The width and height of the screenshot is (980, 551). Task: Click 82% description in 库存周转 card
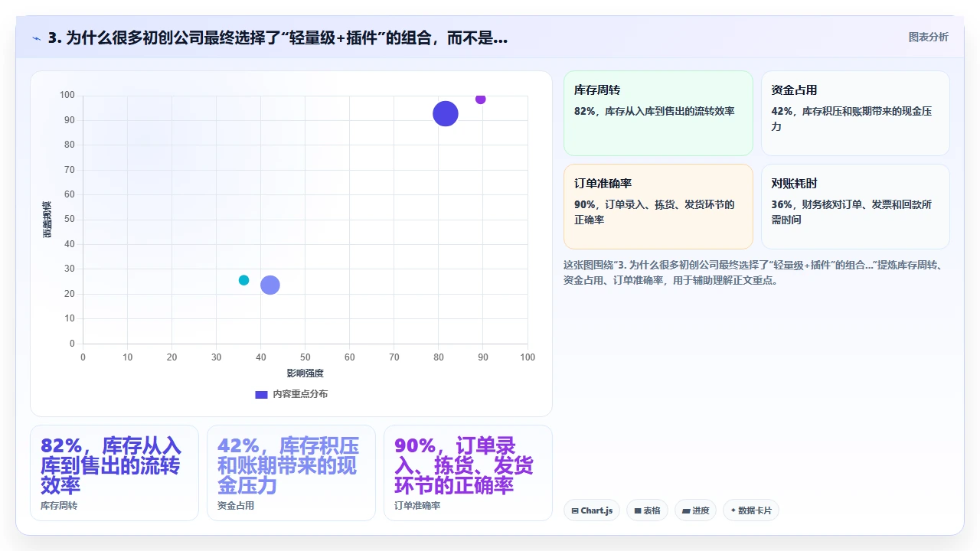coord(655,111)
